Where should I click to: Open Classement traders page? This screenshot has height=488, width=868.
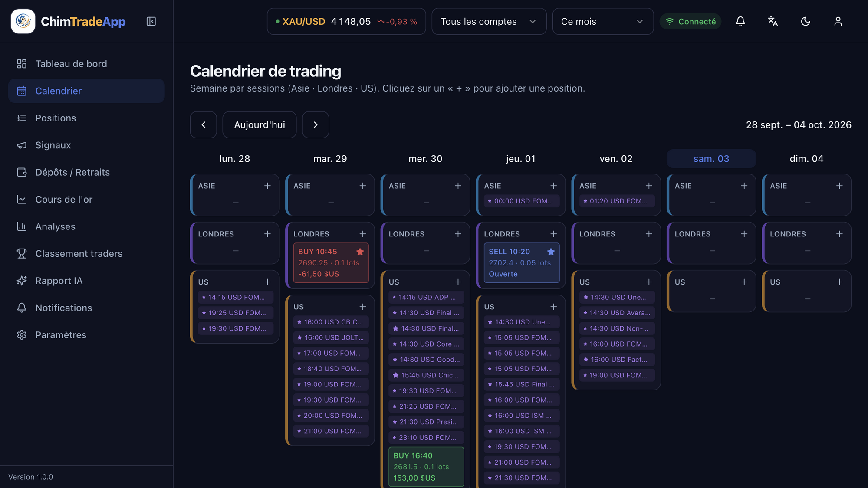[x=86, y=253]
